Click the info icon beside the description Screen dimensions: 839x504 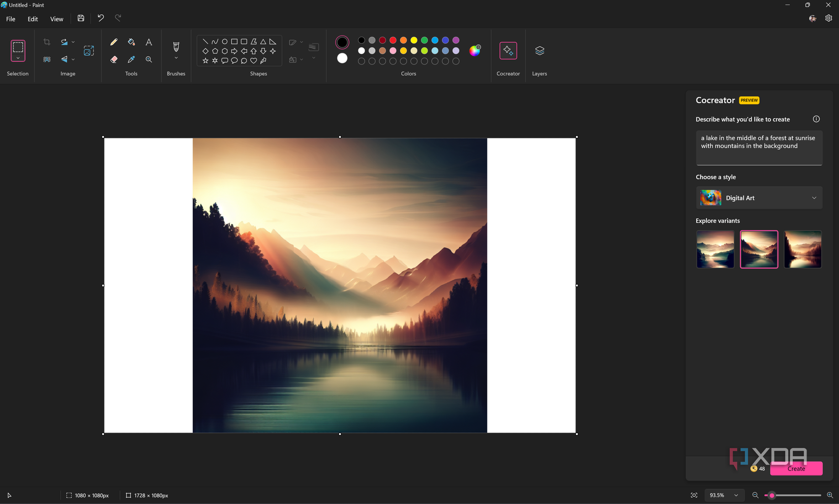pos(816,119)
